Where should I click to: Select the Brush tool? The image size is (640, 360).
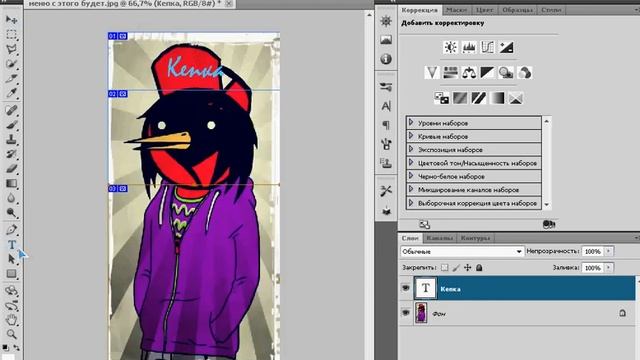[x=11, y=125]
